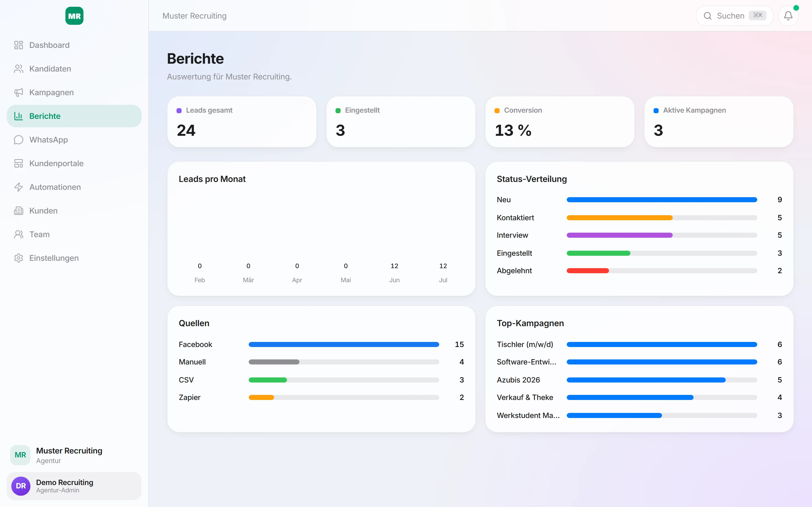This screenshot has width=812, height=507.
Task: Expand the Muster Recruiting agency selector
Action: (x=74, y=455)
